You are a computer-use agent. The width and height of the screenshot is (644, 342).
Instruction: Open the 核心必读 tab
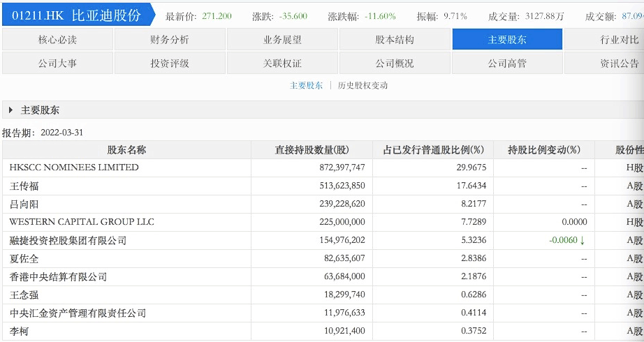pyautogui.click(x=57, y=40)
